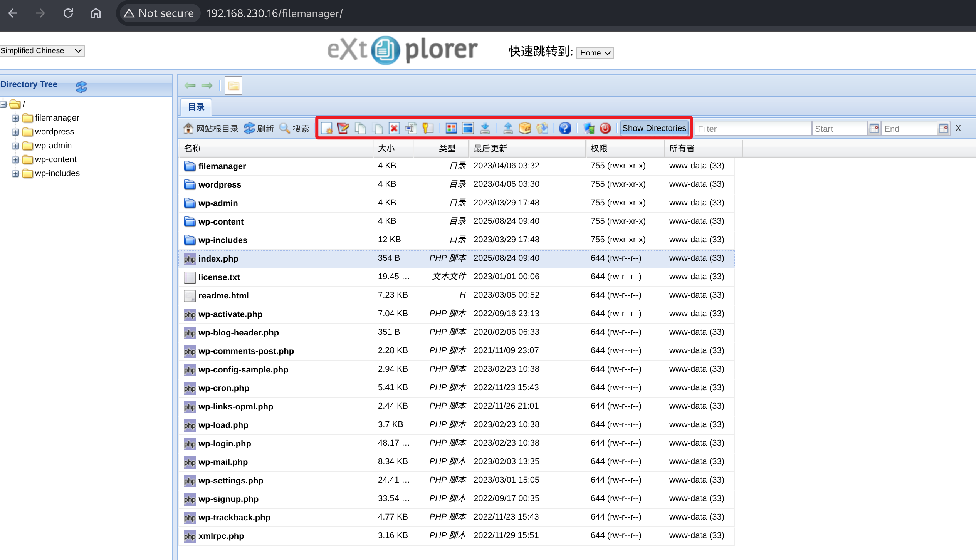Click the Upload arrow icon

coord(508,128)
